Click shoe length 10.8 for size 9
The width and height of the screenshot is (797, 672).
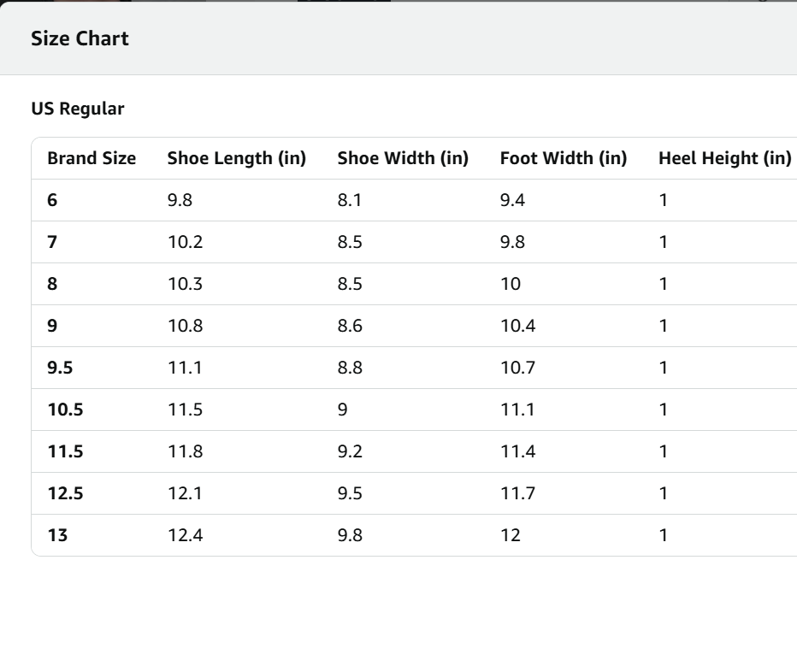185,326
